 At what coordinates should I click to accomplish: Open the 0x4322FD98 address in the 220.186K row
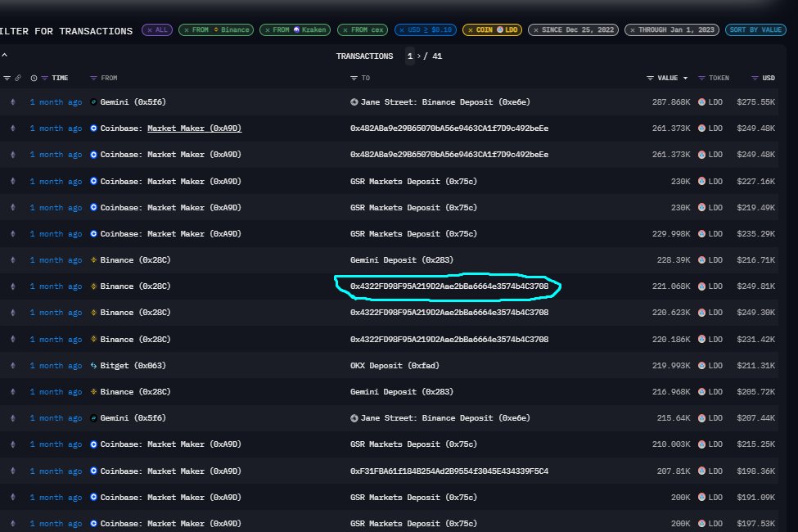tap(449, 339)
